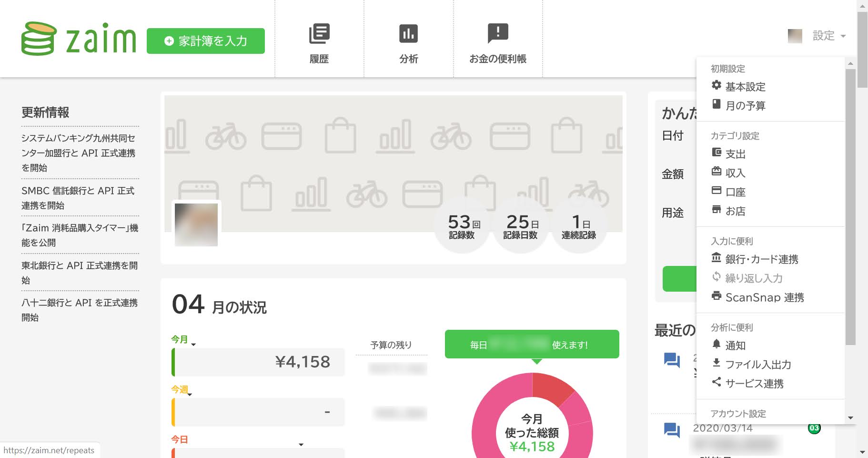Viewport: 868px width, 458px height.
Task: Click the plus icon on 家計簿を入力 button
Action: point(169,41)
